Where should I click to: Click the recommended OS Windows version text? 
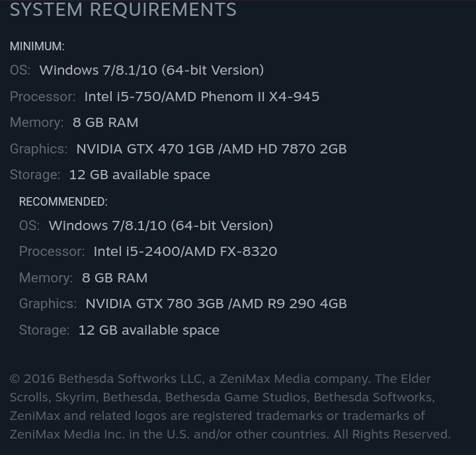pyautogui.click(x=161, y=226)
